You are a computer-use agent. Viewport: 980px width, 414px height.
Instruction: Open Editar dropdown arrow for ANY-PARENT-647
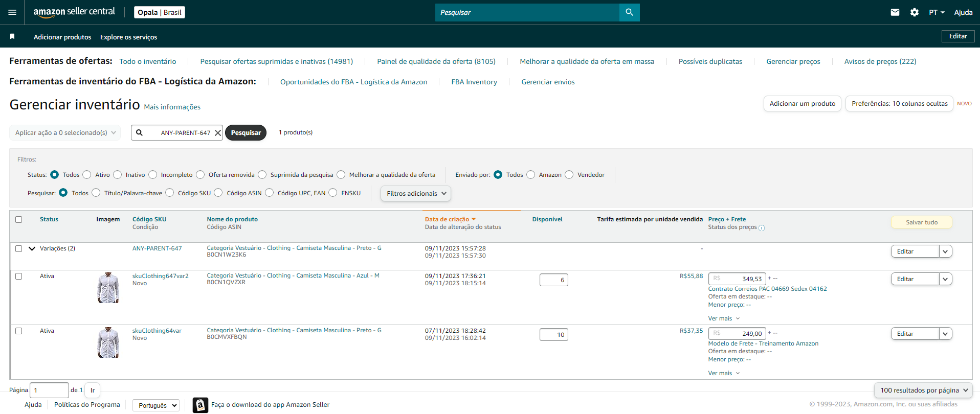coord(945,251)
